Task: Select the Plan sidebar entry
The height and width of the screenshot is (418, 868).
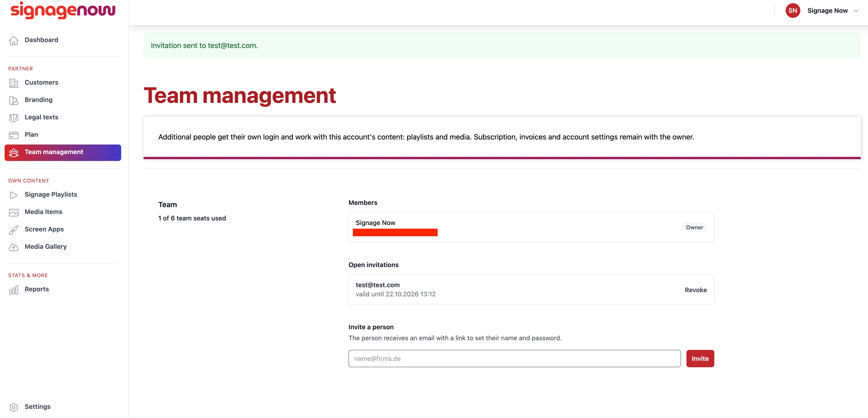Action: (x=63, y=135)
